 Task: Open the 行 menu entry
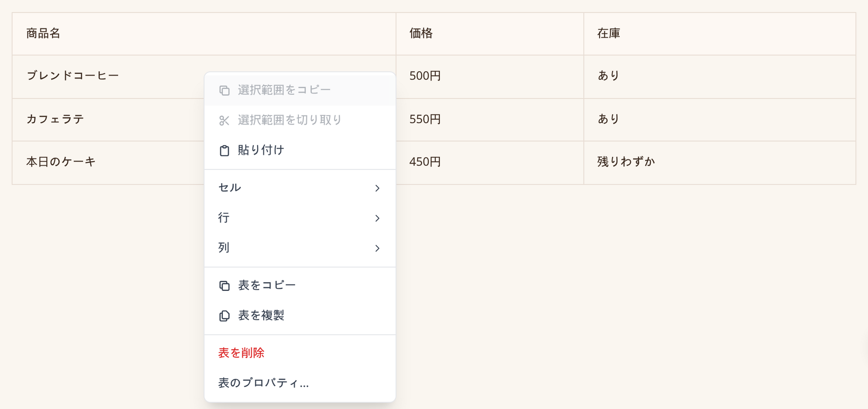pos(300,218)
